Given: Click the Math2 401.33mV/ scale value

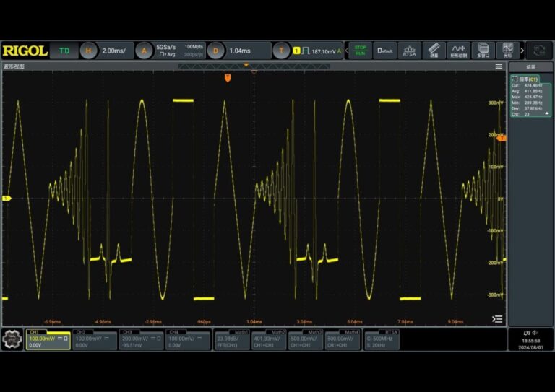Looking at the screenshot, I should 267,339.
